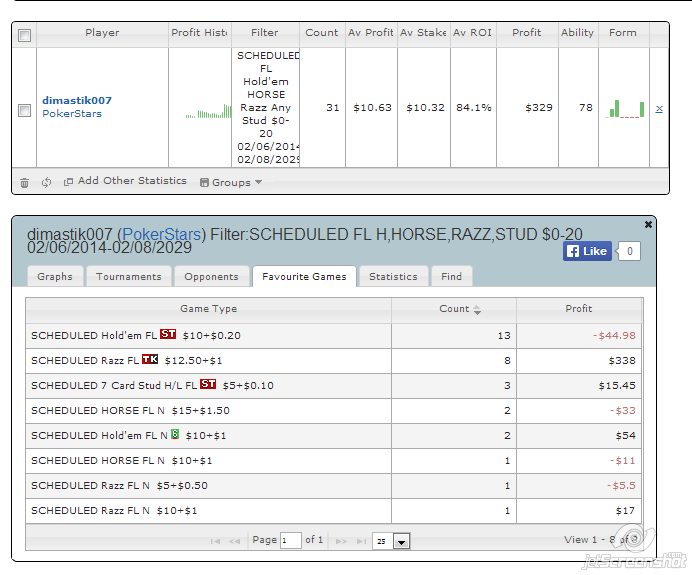Screen dimensions: 692x575
Task: Click the Facebook Like button
Action: [587, 251]
